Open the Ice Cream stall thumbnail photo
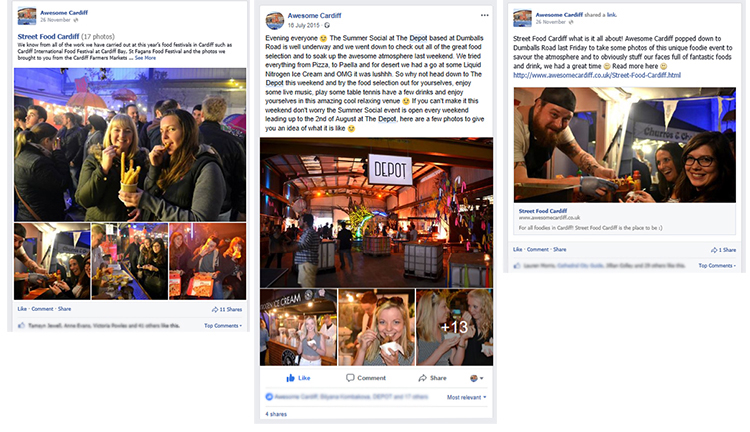Viewport: 750px width, 432px height. [x=298, y=327]
